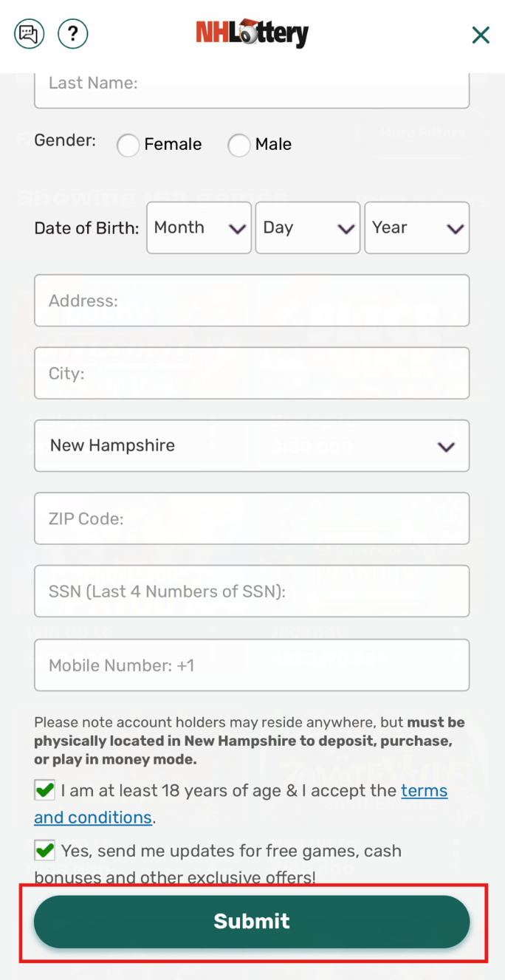This screenshot has width=505, height=980.
Task: Select the Male gender option
Action: (x=238, y=145)
